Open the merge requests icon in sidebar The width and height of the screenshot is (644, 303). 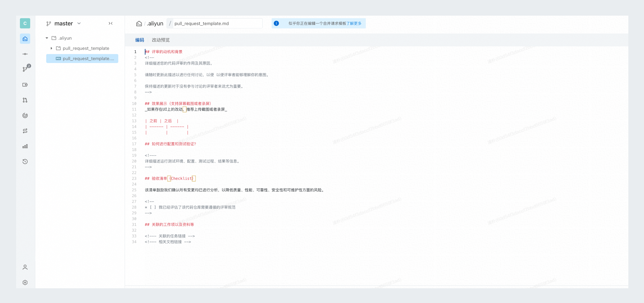25,100
